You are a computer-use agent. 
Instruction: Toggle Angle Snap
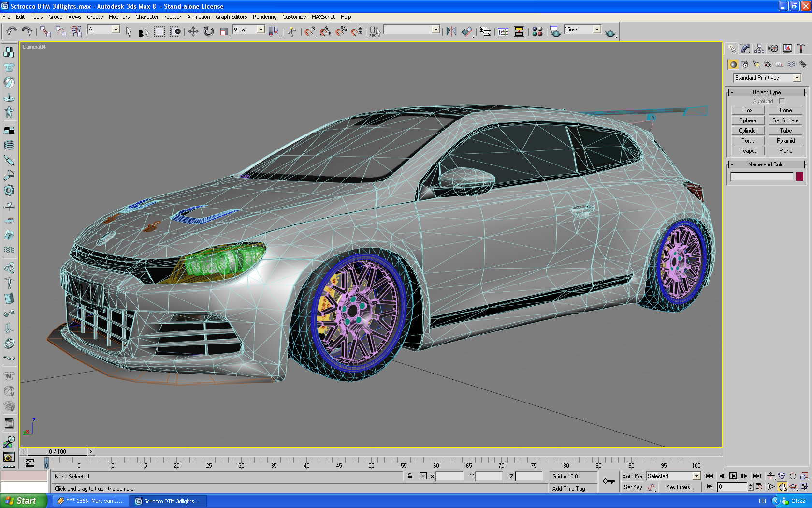[x=325, y=31]
